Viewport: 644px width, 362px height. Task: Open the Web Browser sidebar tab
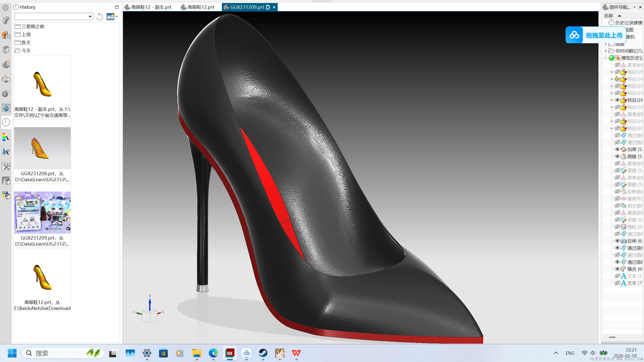(x=6, y=108)
